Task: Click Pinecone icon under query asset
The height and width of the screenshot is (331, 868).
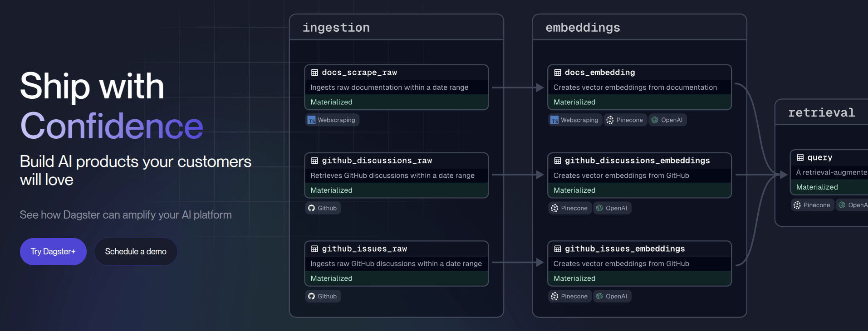Action: tap(797, 205)
